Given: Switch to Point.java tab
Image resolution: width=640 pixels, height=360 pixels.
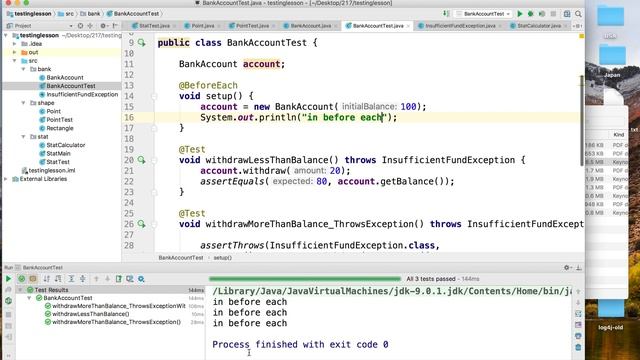Looking at the screenshot, I should point(202,26).
